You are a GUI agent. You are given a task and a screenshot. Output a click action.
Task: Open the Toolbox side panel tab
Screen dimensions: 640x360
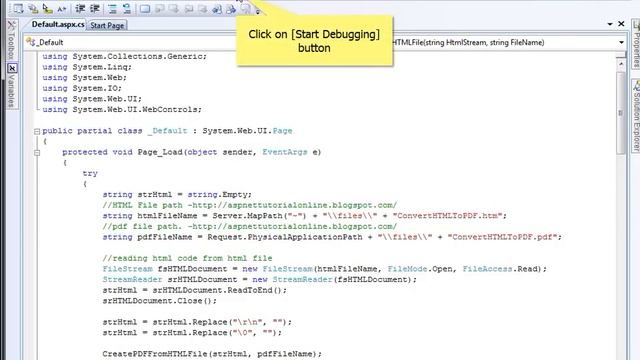pyautogui.click(x=11, y=40)
